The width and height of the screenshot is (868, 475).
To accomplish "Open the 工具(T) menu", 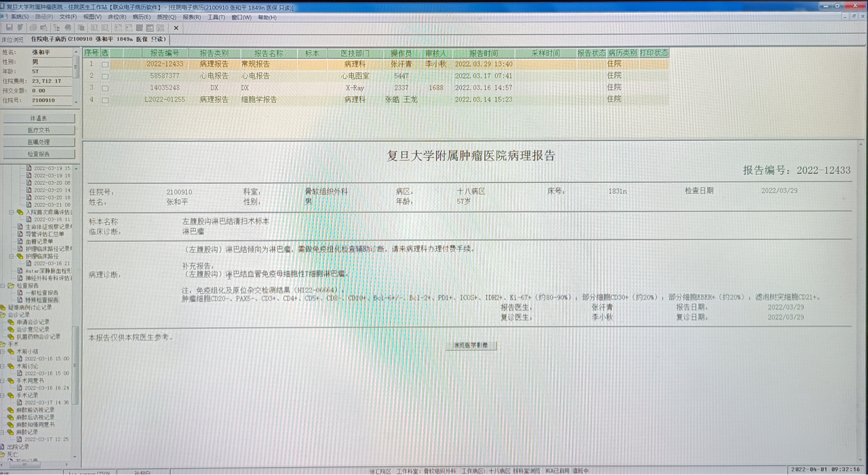I will click(216, 17).
